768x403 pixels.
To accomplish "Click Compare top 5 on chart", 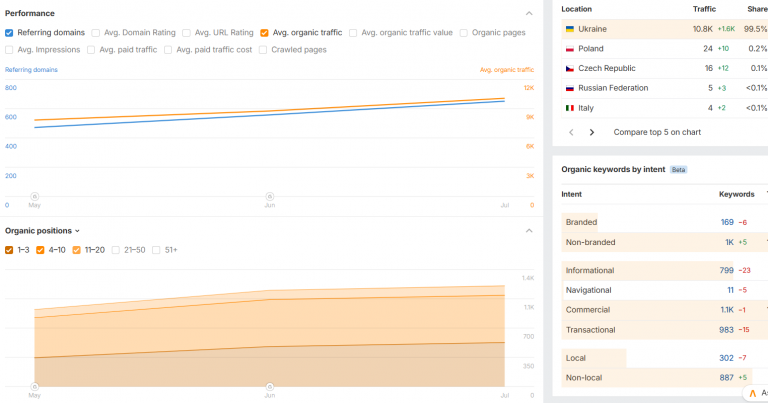I will click(x=657, y=132).
